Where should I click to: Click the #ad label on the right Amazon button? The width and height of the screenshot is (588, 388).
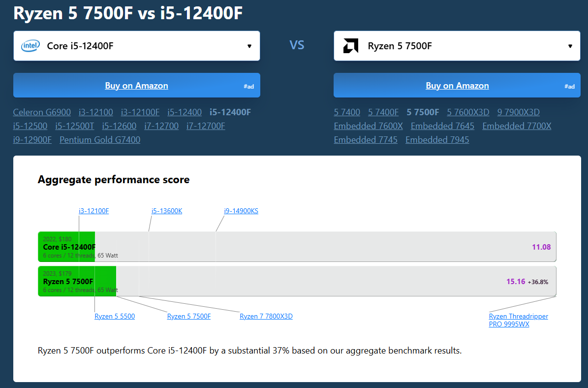coord(570,87)
